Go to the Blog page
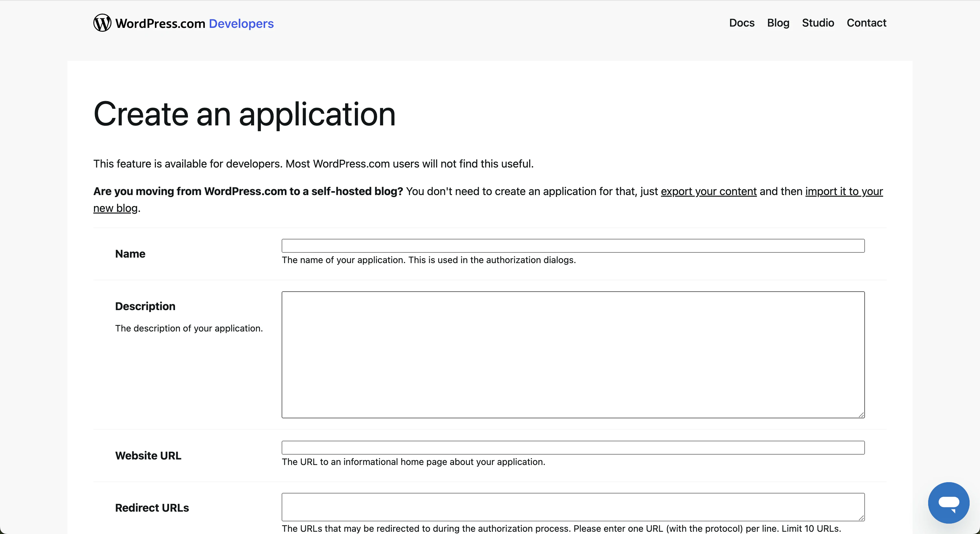Screen dimensions: 980x534 [x=778, y=23]
